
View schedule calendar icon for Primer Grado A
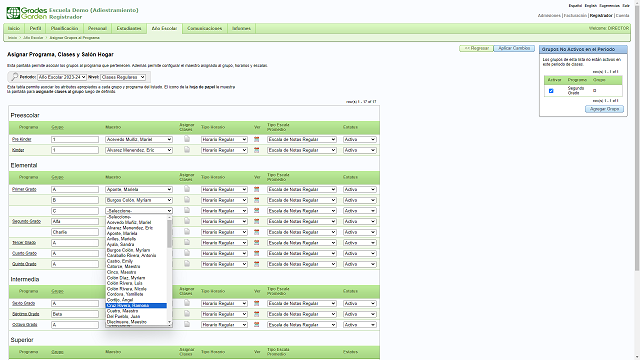(256, 189)
